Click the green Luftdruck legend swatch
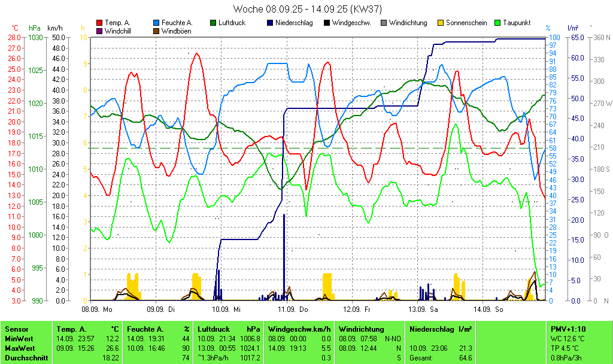The image size is (613, 364). (x=214, y=23)
